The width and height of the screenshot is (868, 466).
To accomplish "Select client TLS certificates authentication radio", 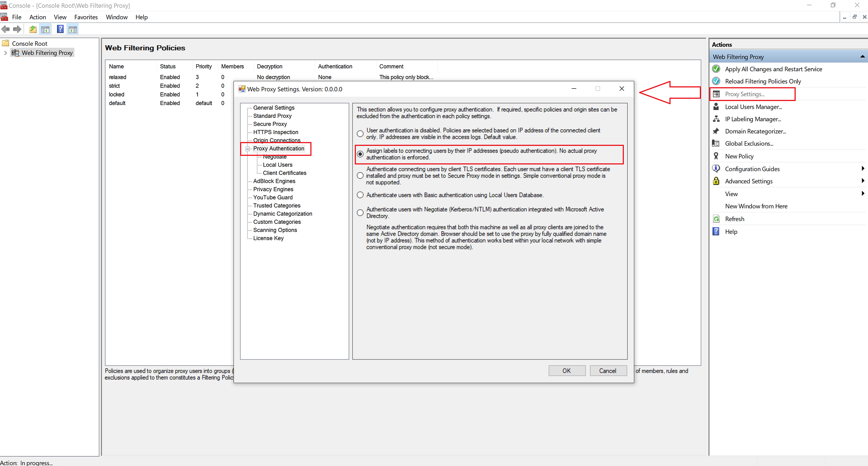I will point(360,176).
